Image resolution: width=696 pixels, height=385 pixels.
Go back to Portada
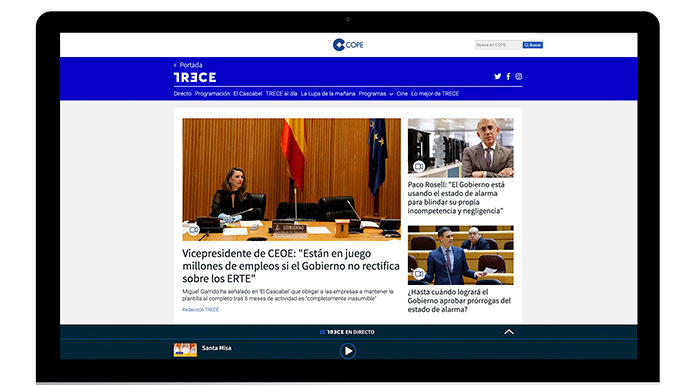[188, 65]
